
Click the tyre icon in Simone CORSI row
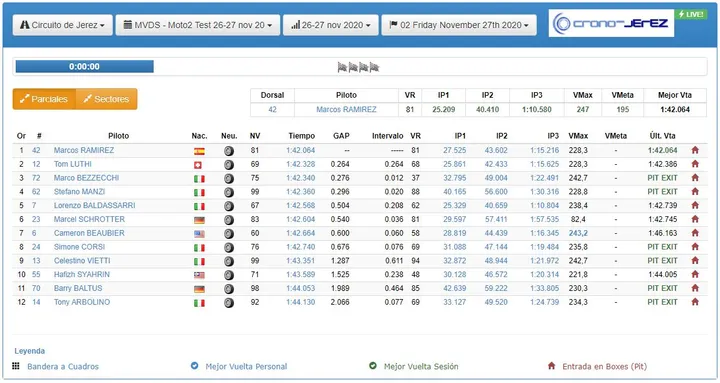click(229, 248)
